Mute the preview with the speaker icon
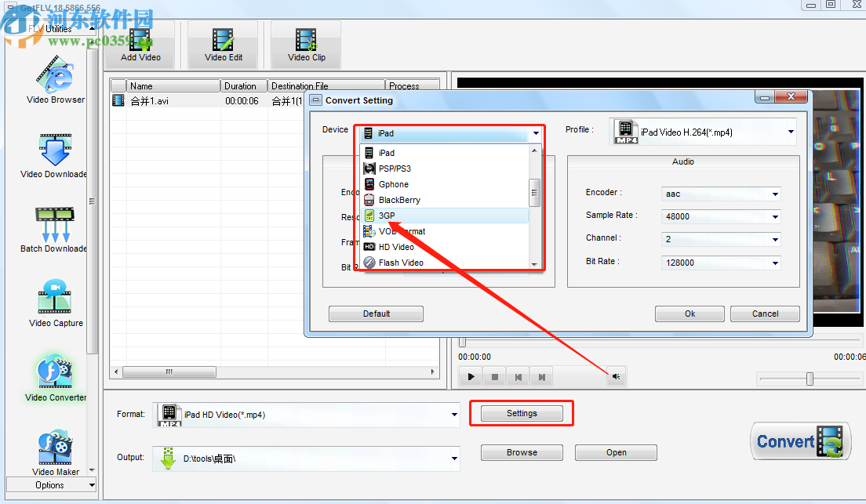The image size is (866, 504). point(617,376)
